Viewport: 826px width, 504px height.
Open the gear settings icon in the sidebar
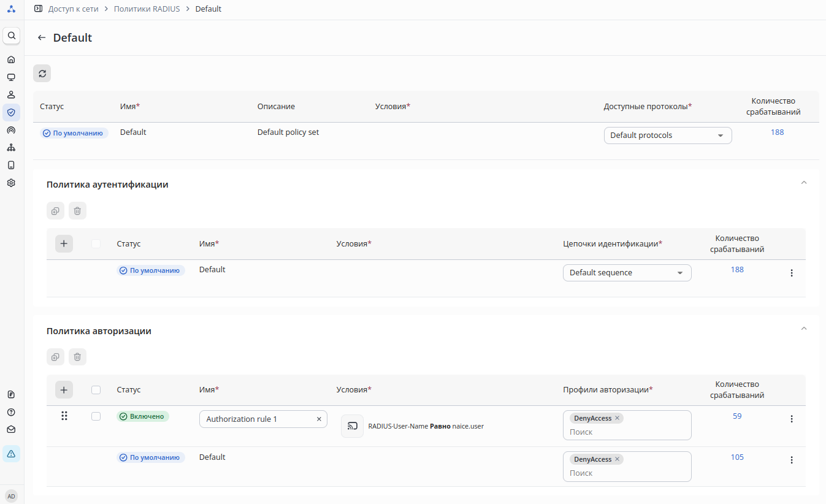[11, 183]
